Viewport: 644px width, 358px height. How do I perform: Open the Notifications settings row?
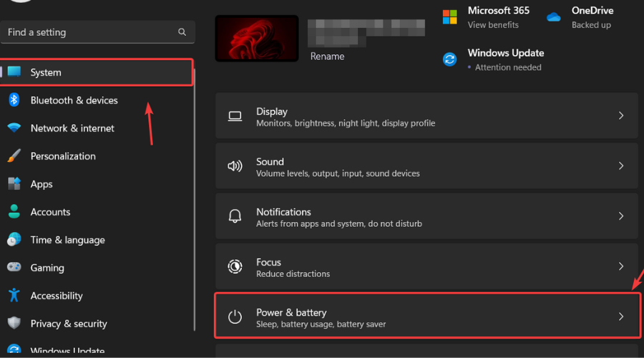pyautogui.click(x=426, y=216)
